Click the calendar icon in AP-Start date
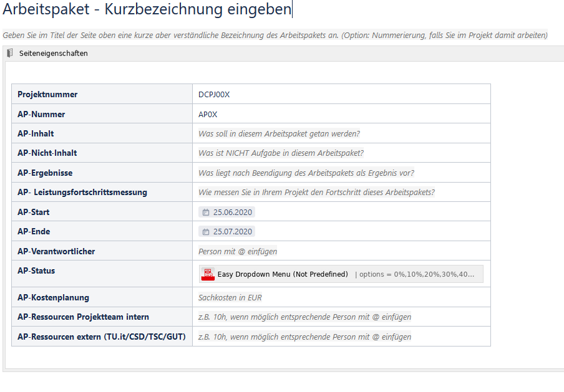Image resolution: width=564 pixels, height=392 pixels. pyautogui.click(x=206, y=213)
